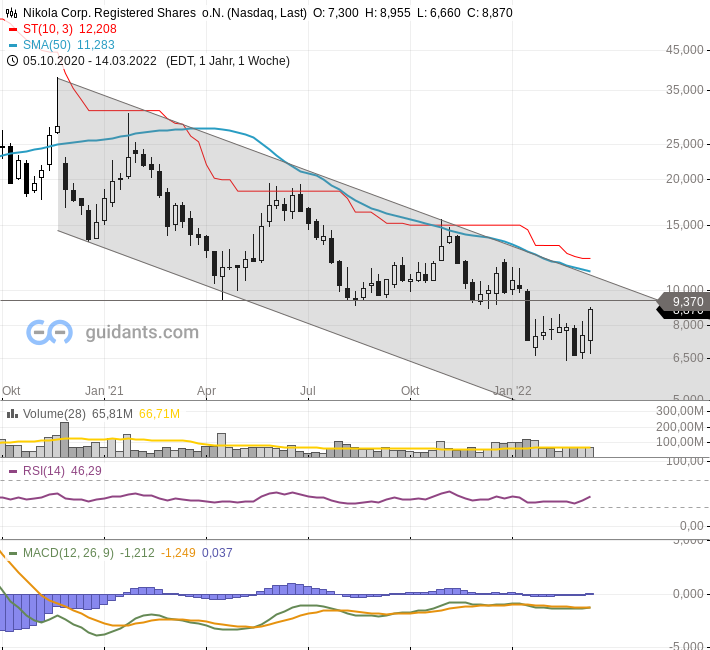Click the 15,000 price axis label
The height and width of the screenshot is (650, 710).
(684, 225)
